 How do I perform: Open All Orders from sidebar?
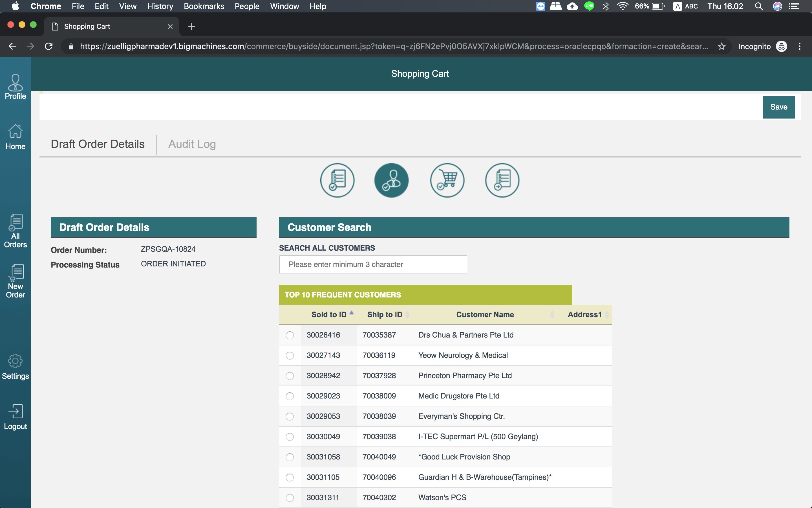pyautogui.click(x=16, y=231)
